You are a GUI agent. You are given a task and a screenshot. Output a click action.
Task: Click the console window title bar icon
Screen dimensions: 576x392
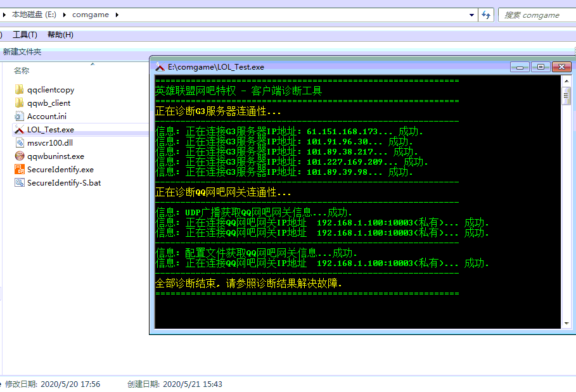[160, 66]
